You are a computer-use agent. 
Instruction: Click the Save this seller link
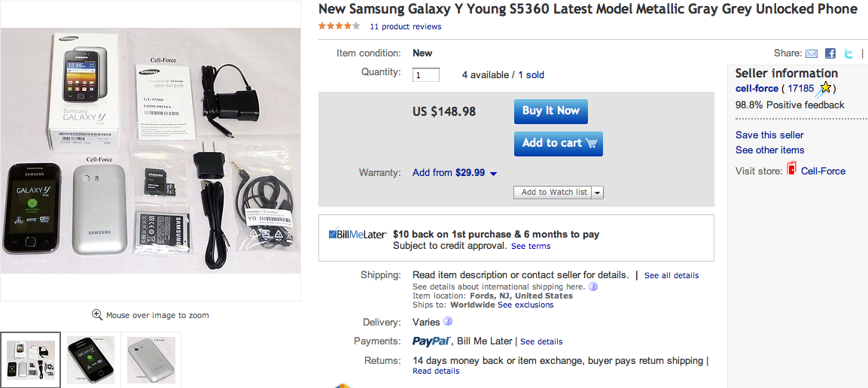pyautogui.click(x=769, y=135)
